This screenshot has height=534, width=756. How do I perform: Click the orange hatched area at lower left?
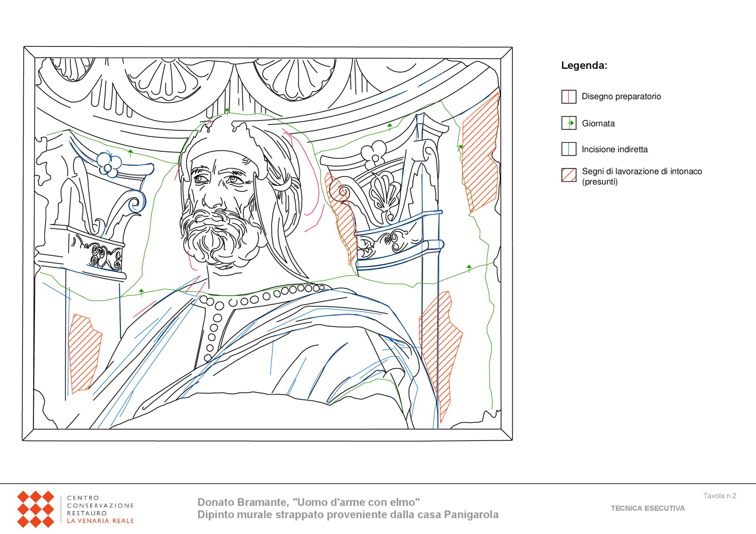[85, 354]
